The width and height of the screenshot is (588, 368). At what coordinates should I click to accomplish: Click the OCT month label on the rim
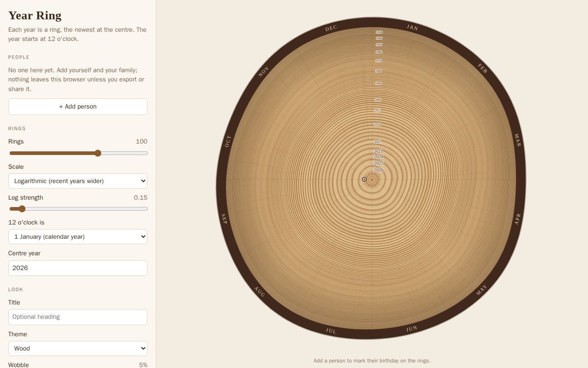(x=228, y=141)
